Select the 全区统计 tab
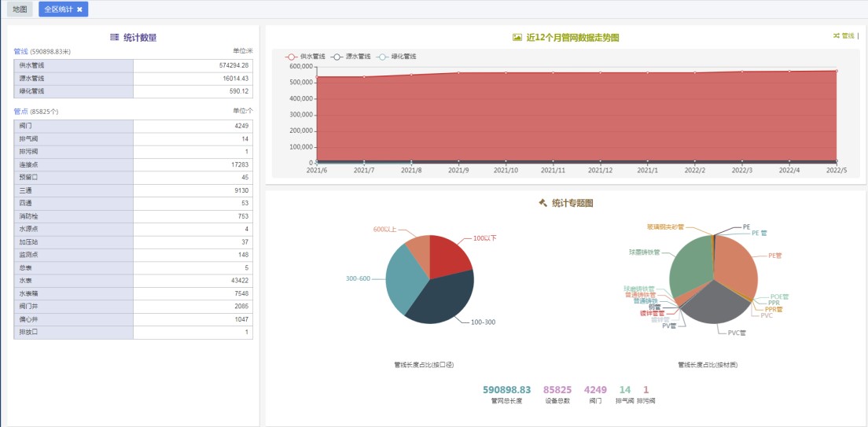The width and height of the screenshot is (868, 427). click(58, 9)
